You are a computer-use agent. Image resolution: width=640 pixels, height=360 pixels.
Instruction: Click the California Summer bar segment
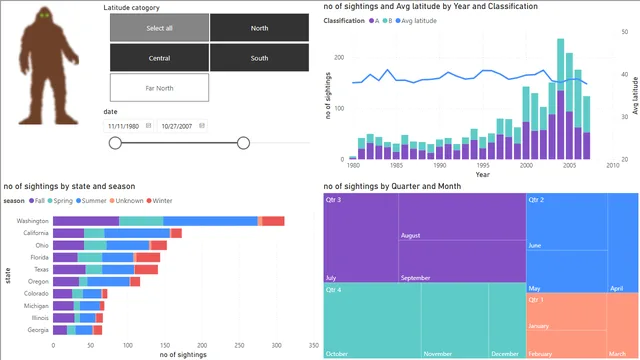click(x=137, y=233)
